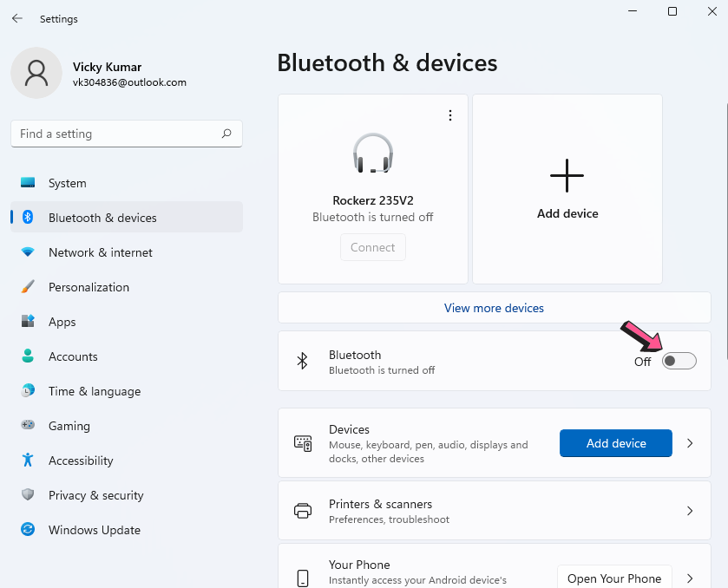Open Windows Update settings

pos(127,530)
